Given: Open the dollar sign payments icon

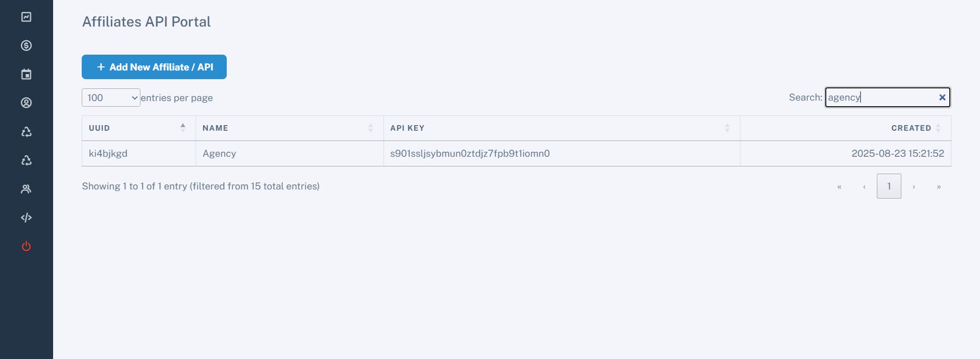Looking at the screenshot, I should pos(27,45).
